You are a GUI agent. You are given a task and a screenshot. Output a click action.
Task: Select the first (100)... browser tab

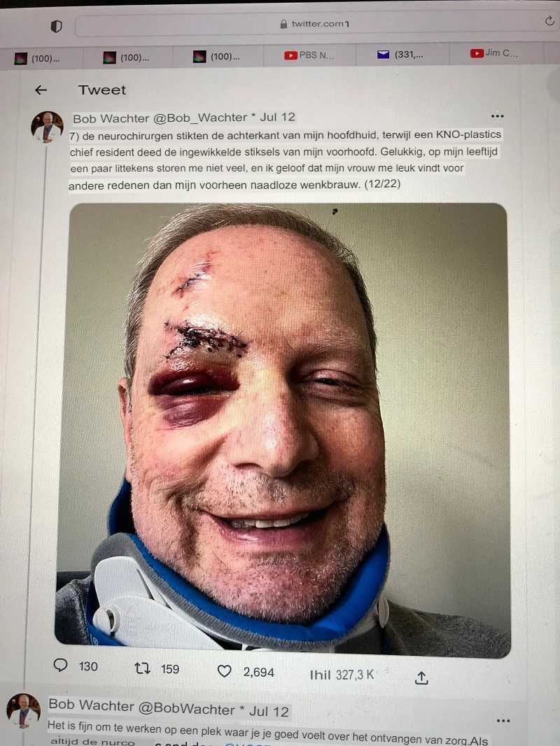click(38, 59)
